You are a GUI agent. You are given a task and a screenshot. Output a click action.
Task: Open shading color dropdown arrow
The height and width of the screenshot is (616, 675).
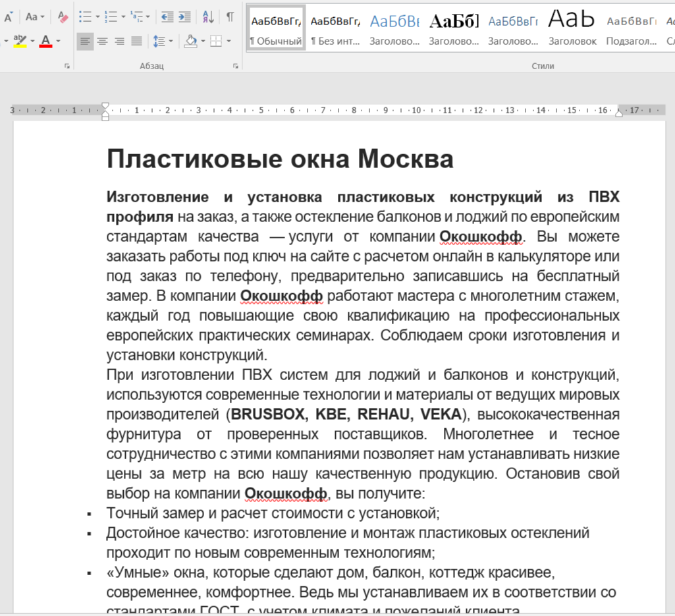[x=203, y=42]
